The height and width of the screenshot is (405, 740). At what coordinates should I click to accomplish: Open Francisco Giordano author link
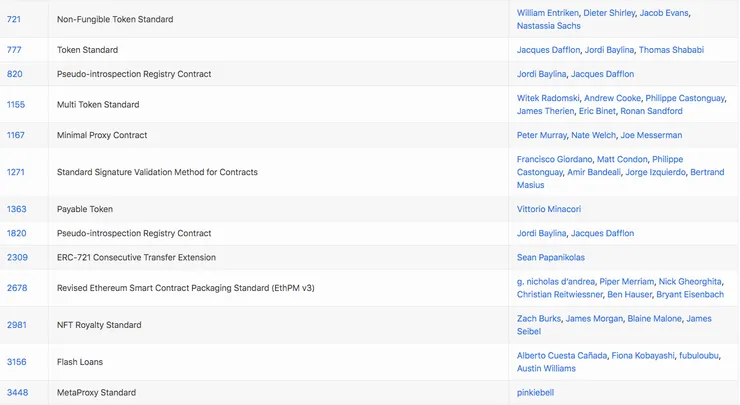coord(554,159)
